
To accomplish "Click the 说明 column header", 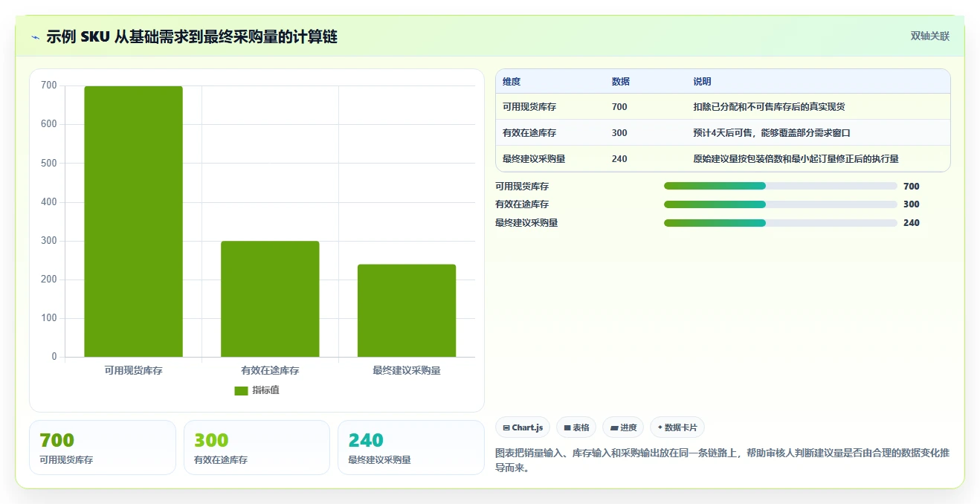I will (703, 82).
